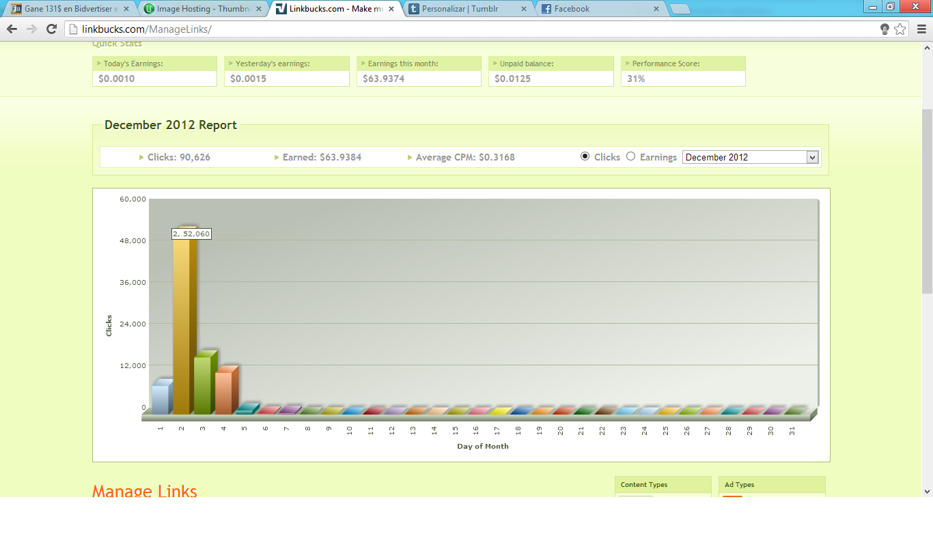Image resolution: width=933 pixels, height=560 pixels.
Task: Click the Content Types panel header
Action: click(663, 485)
